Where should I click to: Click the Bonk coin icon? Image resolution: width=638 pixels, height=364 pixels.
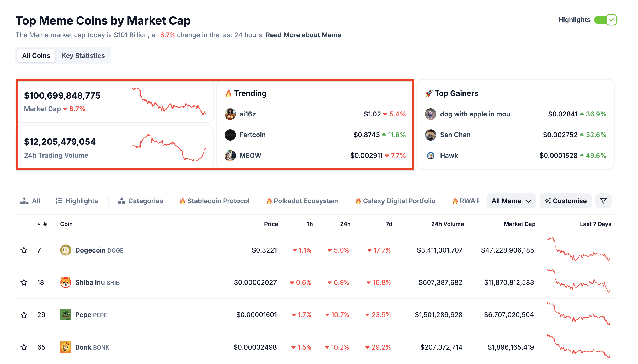(66, 347)
